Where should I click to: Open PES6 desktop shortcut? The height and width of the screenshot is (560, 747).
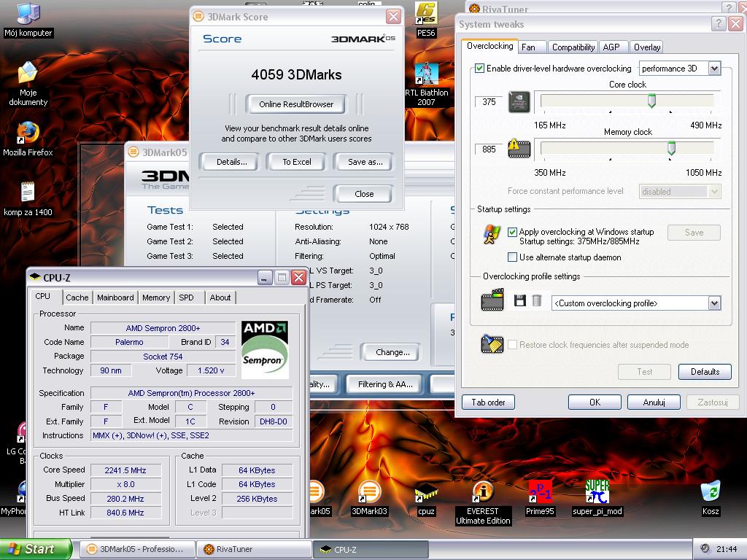point(426,19)
